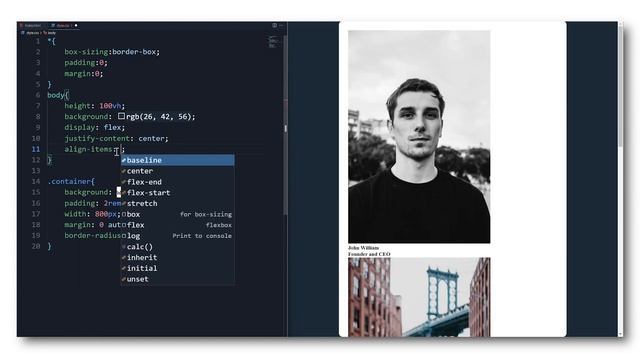Choose inherit from the suggestion list
The width and height of the screenshot is (640, 360).
(x=178, y=258)
